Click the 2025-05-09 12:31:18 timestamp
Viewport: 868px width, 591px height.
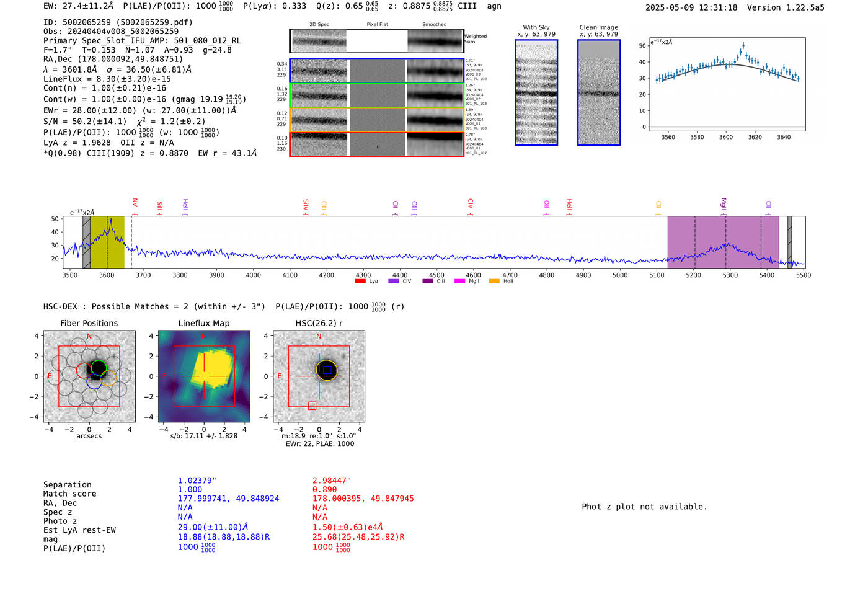tap(691, 7)
